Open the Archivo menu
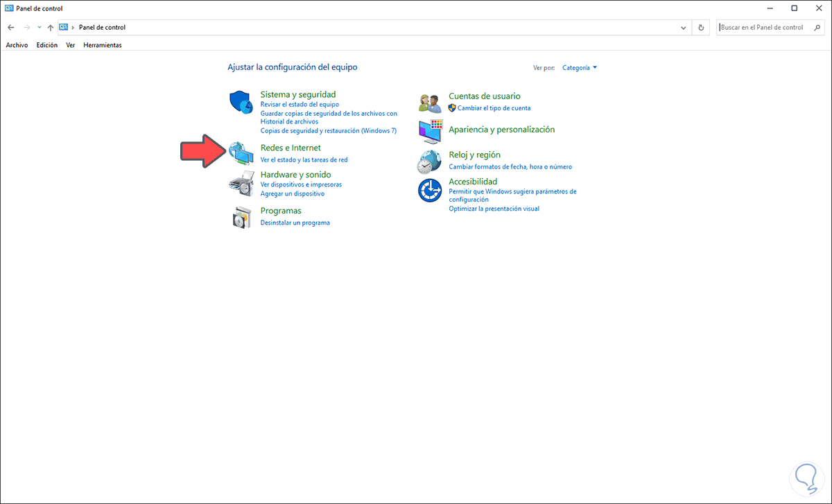This screenshot has width=832, height=504. 17,44
